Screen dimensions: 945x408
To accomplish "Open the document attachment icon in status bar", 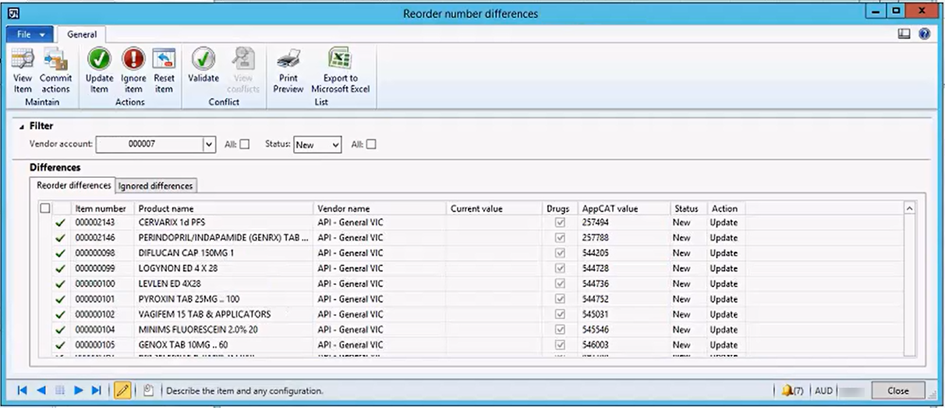I will tap(148, 391).
